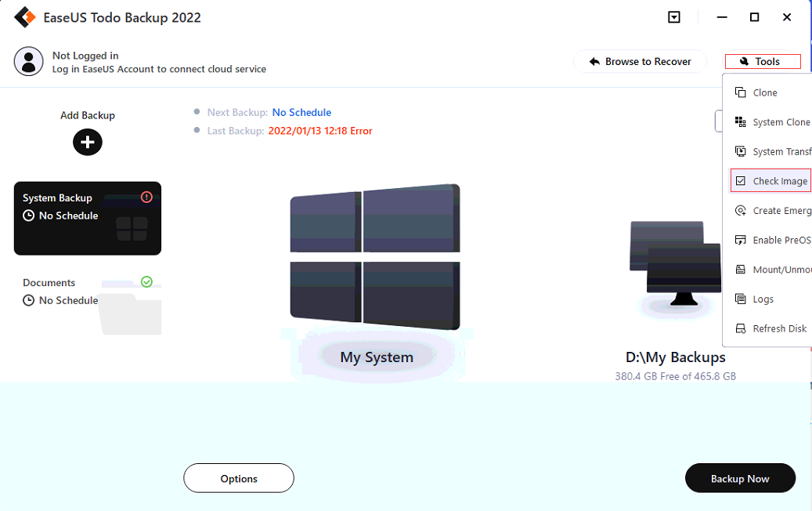Open Logs from the Tools menu

coord(767,299)
